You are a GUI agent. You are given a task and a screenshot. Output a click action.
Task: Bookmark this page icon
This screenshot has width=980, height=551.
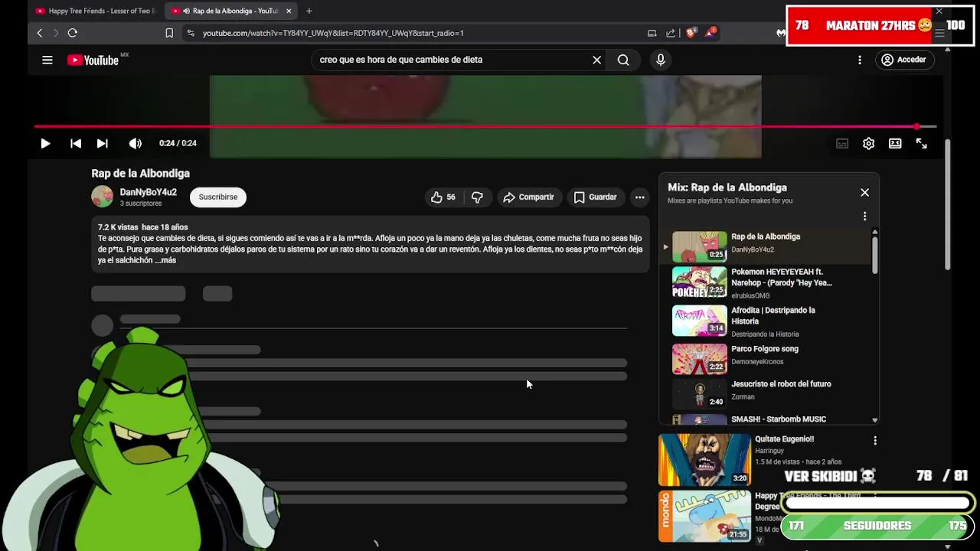coord(169,33)
